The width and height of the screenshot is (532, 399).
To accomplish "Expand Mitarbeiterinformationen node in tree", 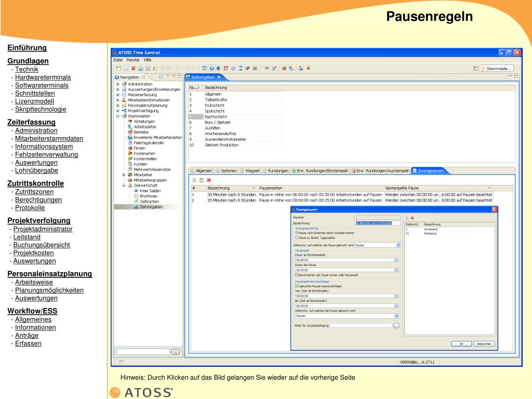I will (x=118, y=100).
